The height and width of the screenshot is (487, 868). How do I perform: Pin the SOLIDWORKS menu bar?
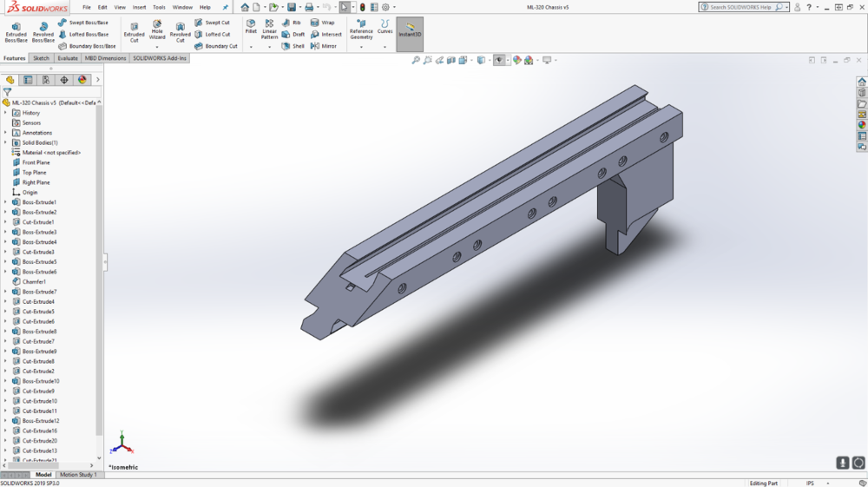click(x=226, y=7)
